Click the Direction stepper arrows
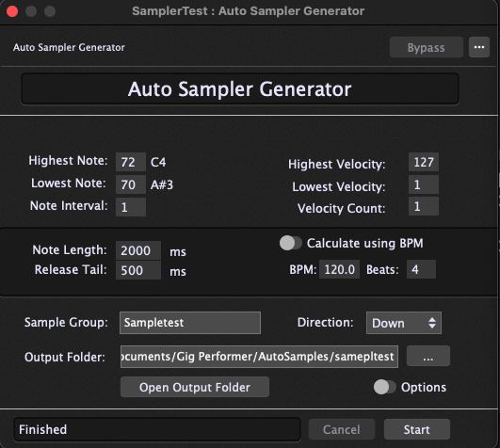Viewport: 500px width, 448px height. tap(432, 323)
